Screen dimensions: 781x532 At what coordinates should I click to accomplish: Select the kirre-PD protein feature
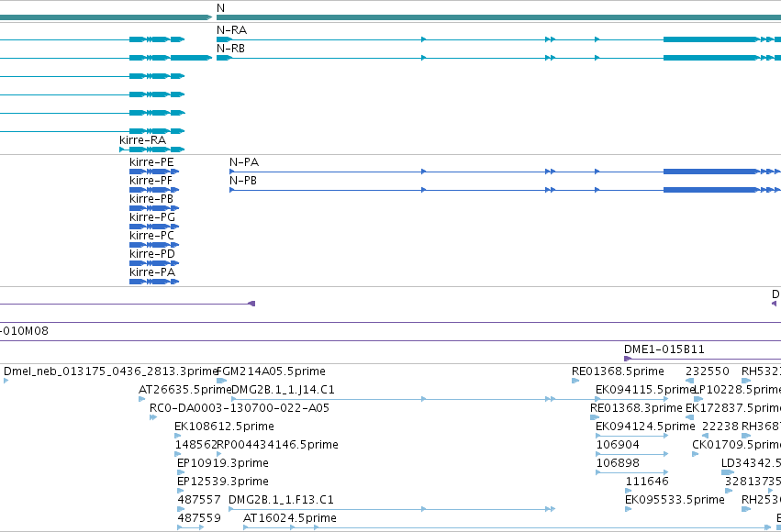154,263
